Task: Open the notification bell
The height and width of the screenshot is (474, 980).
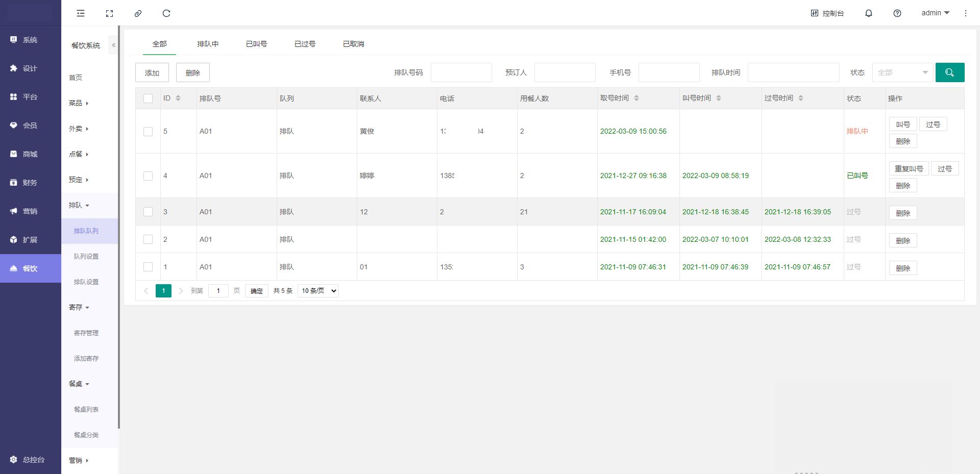Action: point(868,13)
